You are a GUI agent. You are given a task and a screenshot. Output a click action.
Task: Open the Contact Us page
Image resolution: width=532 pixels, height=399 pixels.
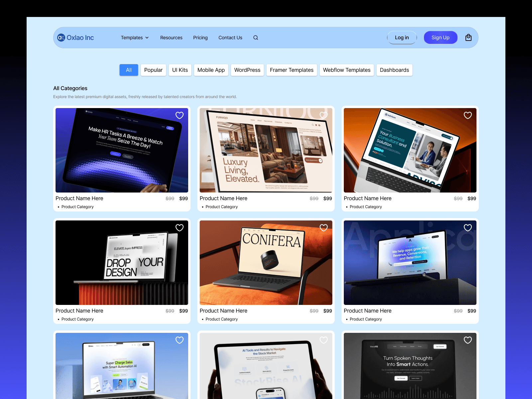(230, 38)
